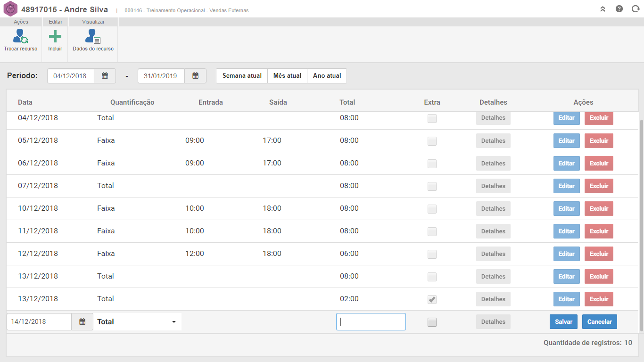Screen dimensions: 644x362
Task: Click the Trocar recurso icon
Action: point(20,37)
